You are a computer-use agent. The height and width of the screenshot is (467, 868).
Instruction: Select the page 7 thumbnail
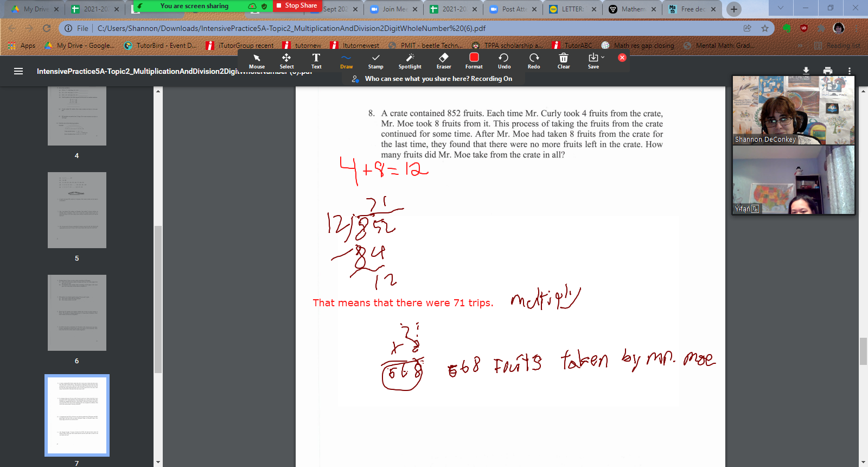[77, 415]
